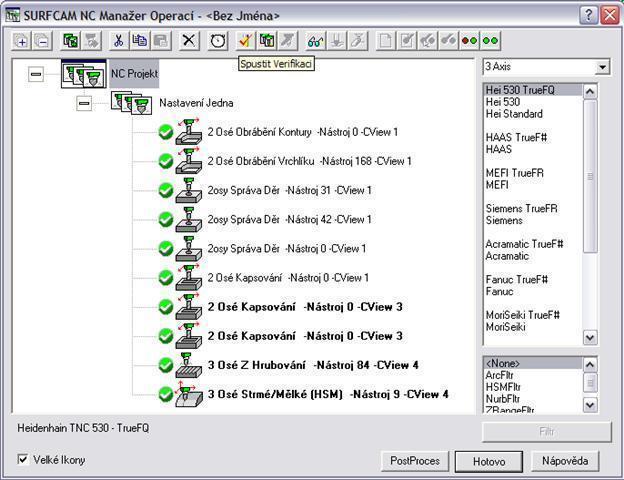Viewport: 624px width, 480px height.
Task: Click the two green dots icon
Action: pyautogui.click(x=490, y=41)
